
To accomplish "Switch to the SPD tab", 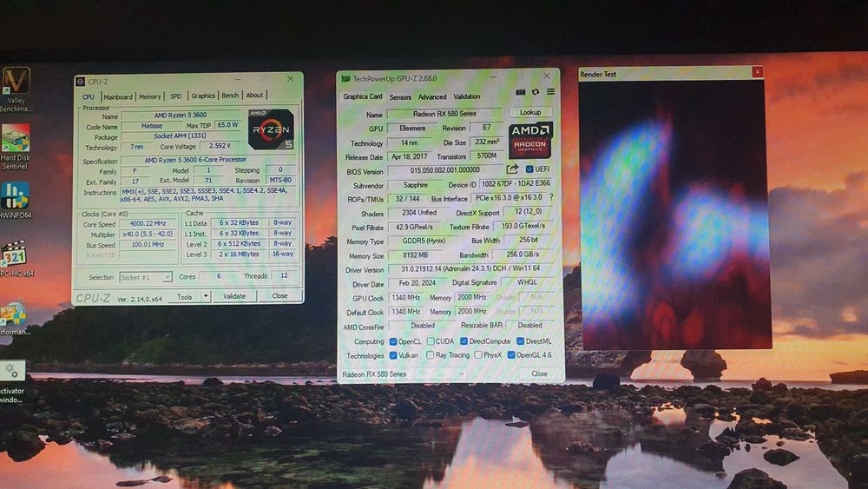I will (x=176, y=96).
